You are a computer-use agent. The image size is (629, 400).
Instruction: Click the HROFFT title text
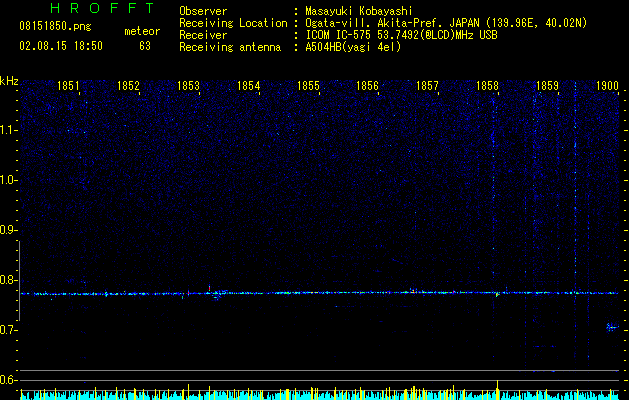103,8
